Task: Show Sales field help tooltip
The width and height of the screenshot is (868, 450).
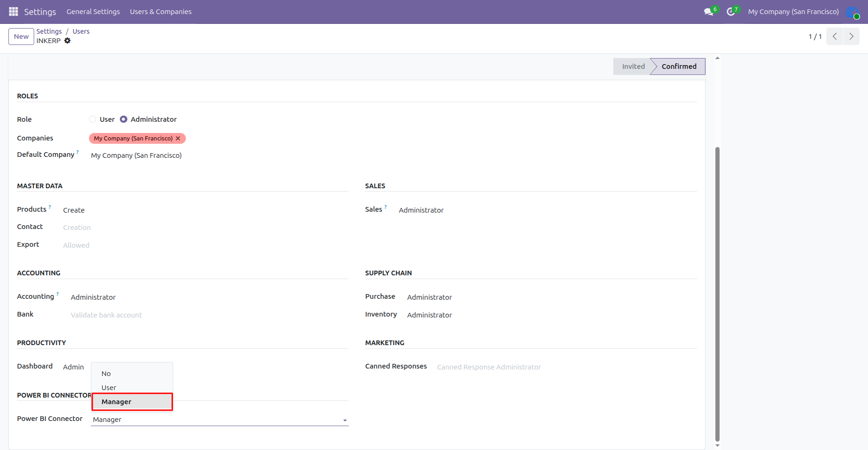Action: 385,207
